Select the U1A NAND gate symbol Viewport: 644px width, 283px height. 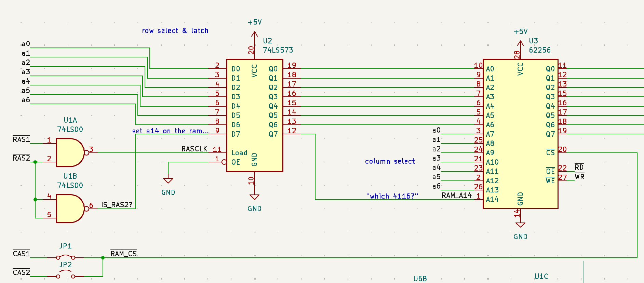click(x=70, y=152)
